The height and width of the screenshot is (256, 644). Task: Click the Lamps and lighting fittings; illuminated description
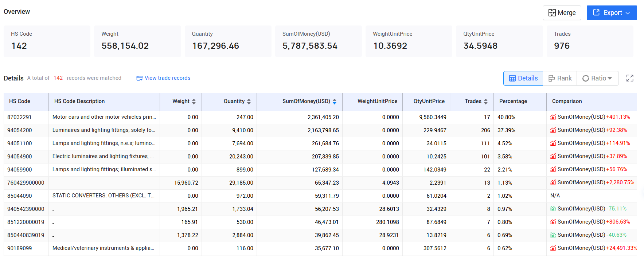[104, 169]
